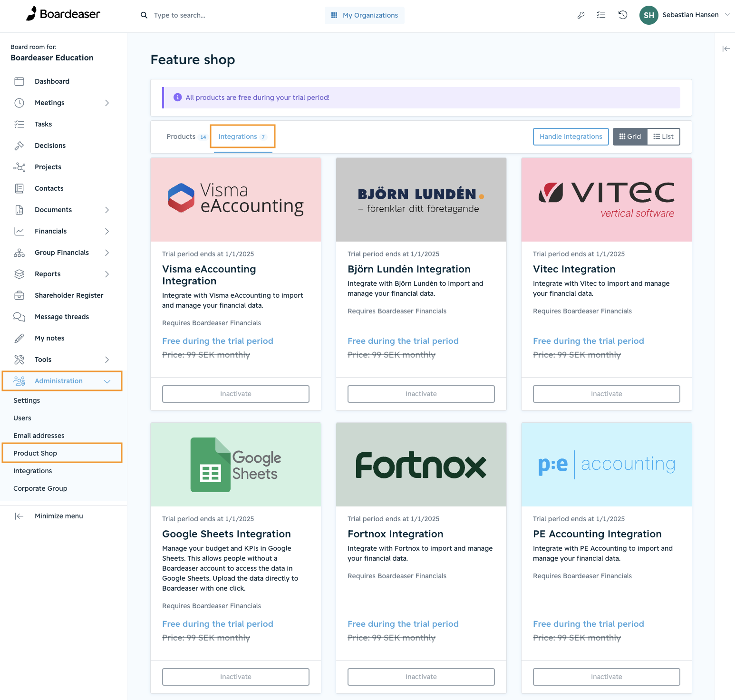
Task: Click the Message threads chat icon
Action: pyautogui.click(x=19, y=317)
